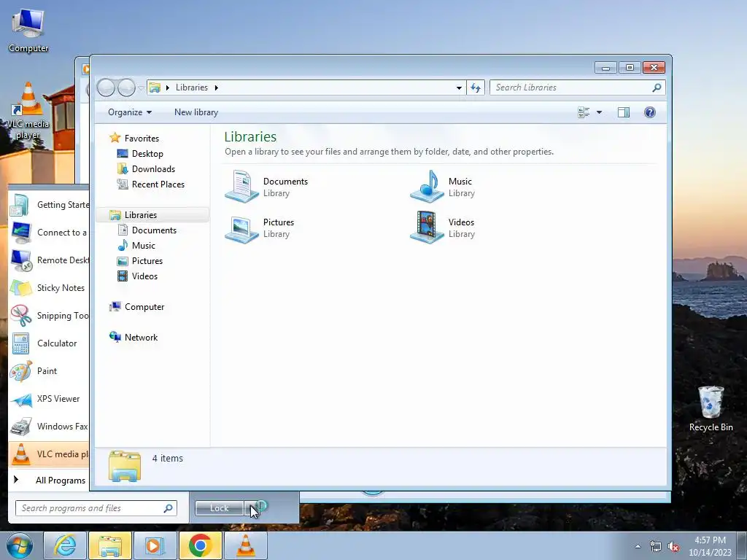Viewport: 747px width, 560px height.
Task: Click the Forward navigation button in Explorer
Action: coord(126,87)
